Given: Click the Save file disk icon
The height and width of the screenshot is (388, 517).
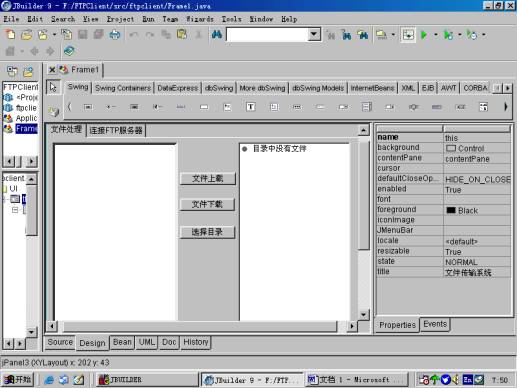Looking at the screenshot, I should (x=82, y=34).
